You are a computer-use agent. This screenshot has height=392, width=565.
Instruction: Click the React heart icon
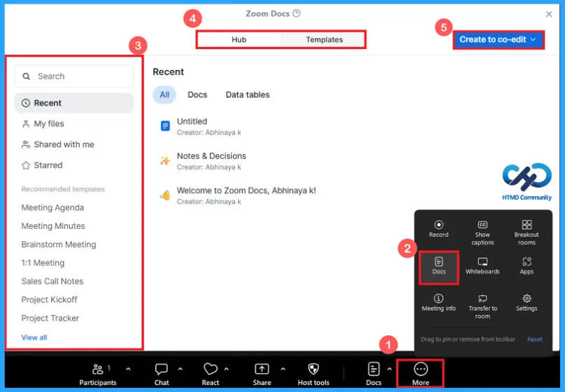point(211,370)
